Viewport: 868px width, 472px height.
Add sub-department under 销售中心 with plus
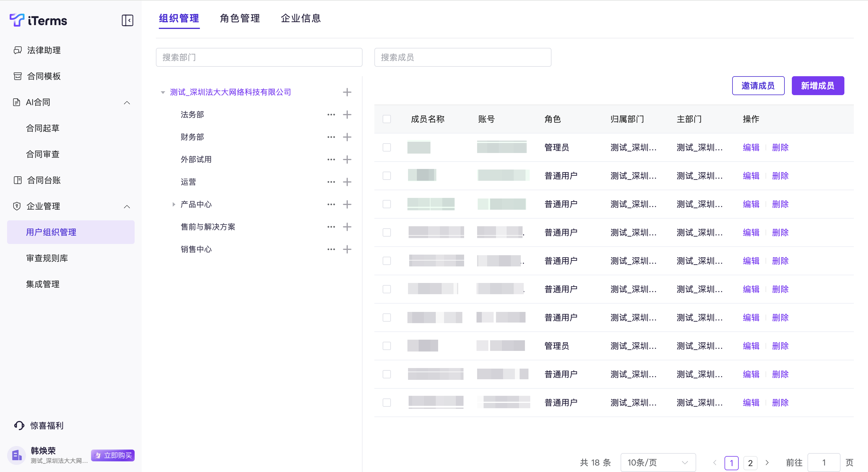[347, 250]
